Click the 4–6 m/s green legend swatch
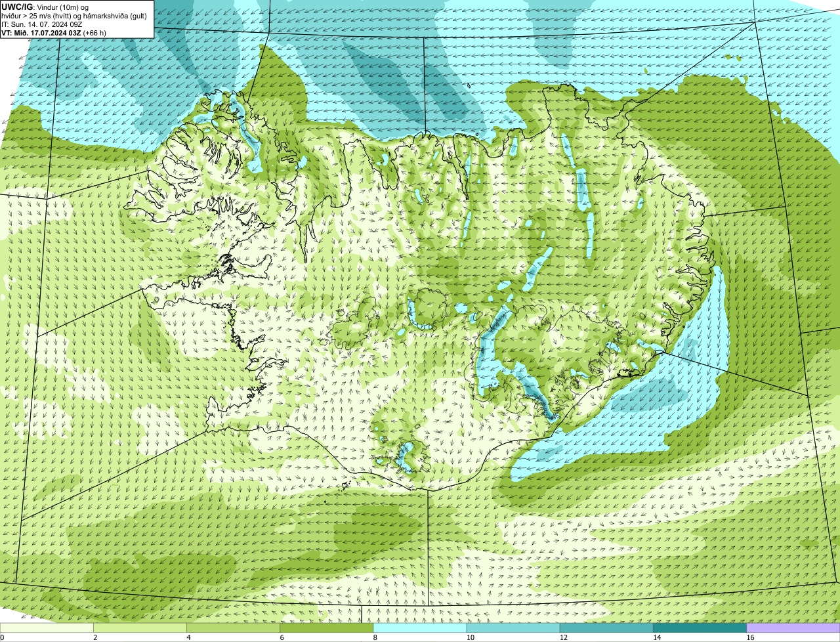Image resolution: width=840 pixels, height=642 pixels. (x=234, y=628)
